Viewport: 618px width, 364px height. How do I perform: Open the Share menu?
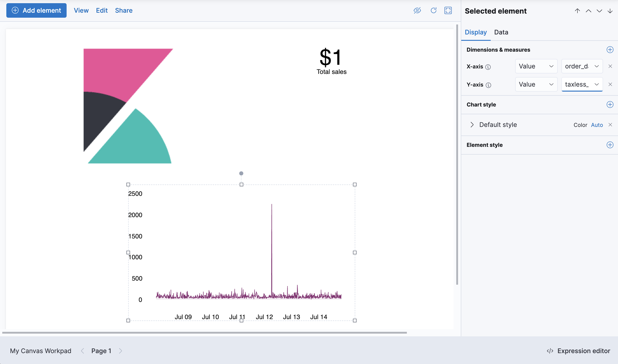[x=124, y=10]
